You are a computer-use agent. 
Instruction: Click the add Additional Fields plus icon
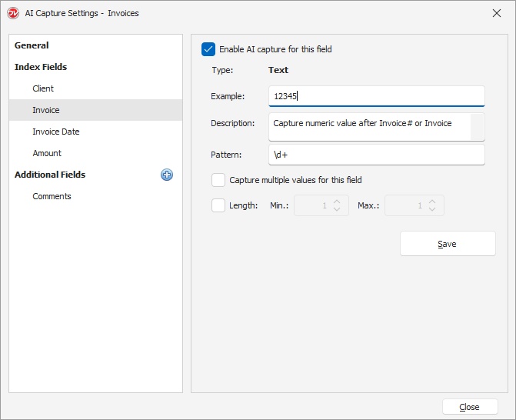tap(167, 175)
